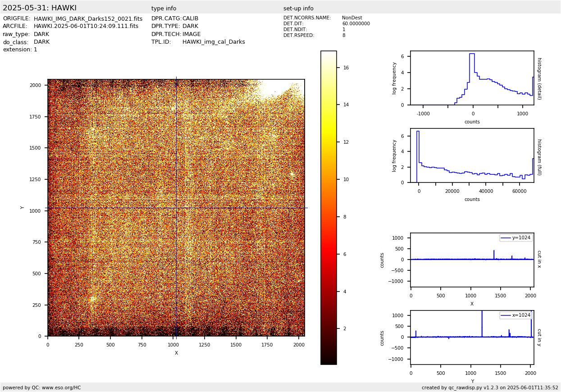
Task: Select the histogram (detail) plot
Action: (x=472, y=78)
